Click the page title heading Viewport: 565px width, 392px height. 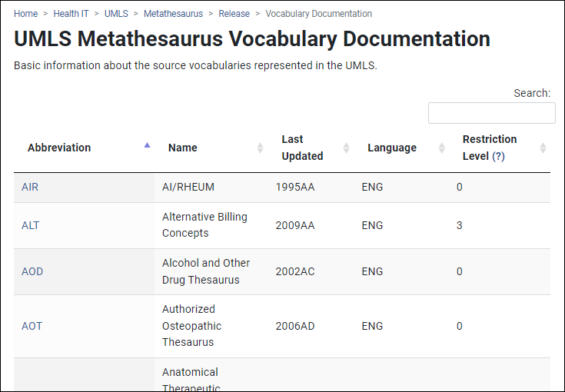click(252, 38)
